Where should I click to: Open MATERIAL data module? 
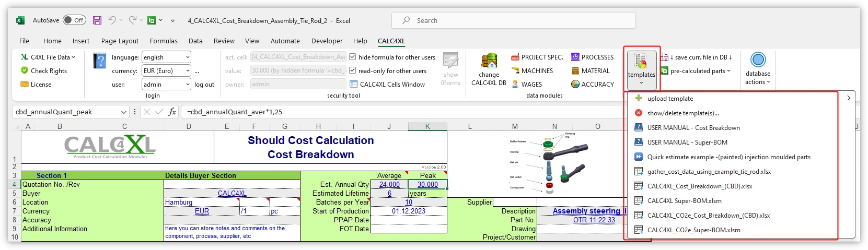coord(590,70)
